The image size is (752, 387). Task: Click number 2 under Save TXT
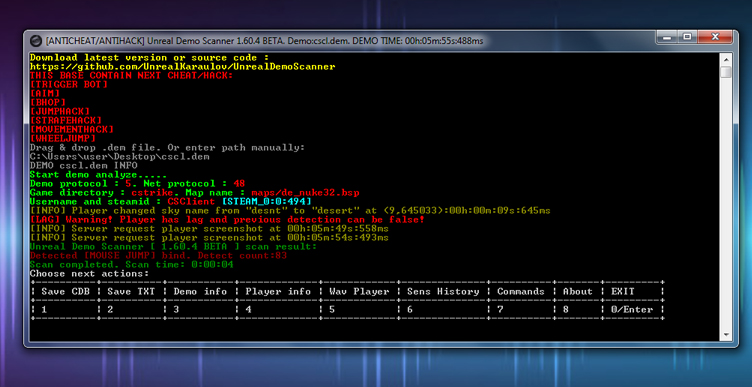point(110,310)
